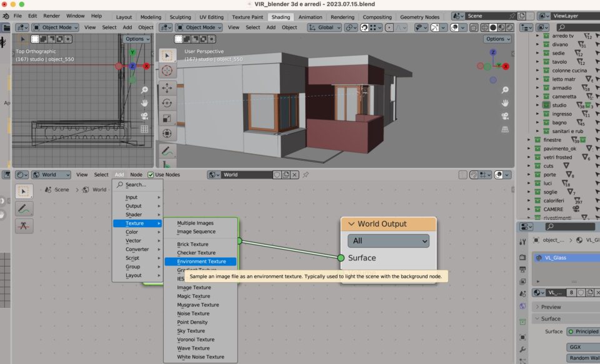The image size is (600, 364).
Task: Activate the 3D Cursor tool
Action: (x=167, y=71)
